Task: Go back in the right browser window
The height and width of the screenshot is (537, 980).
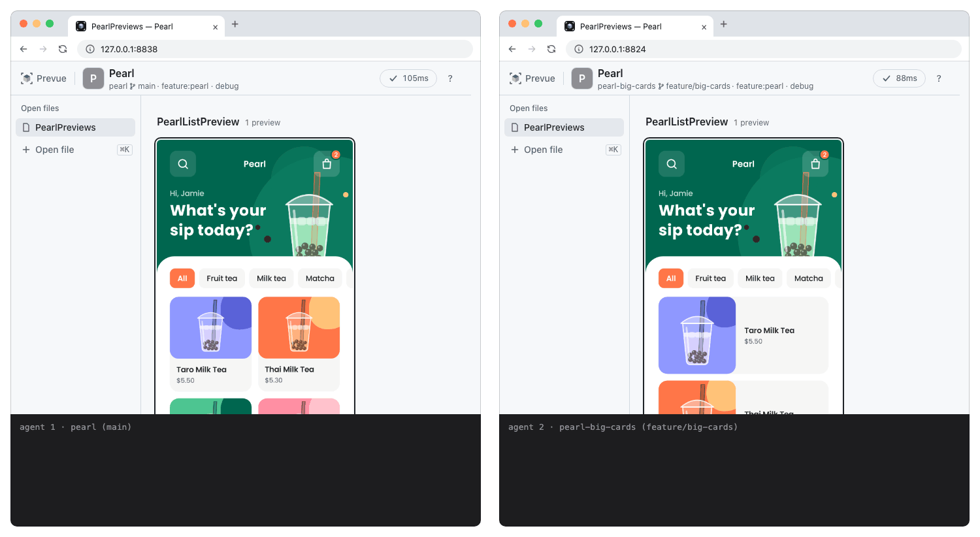Action: click(x=512, y=49)
